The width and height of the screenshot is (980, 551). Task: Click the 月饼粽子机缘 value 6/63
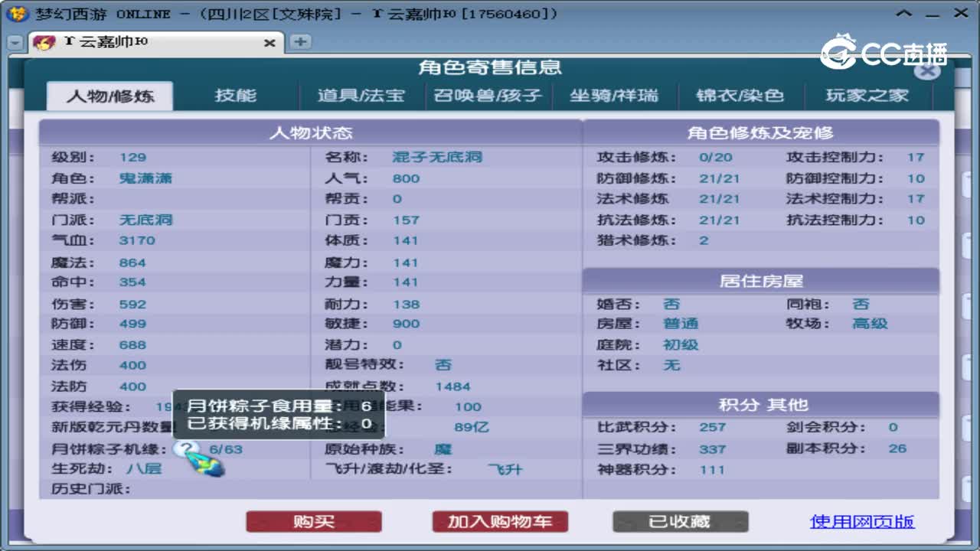(x=225, y=449)
